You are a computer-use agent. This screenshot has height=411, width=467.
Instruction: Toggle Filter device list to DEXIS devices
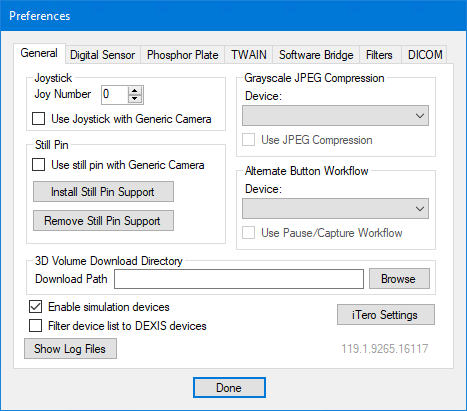(x=35, y=326)
